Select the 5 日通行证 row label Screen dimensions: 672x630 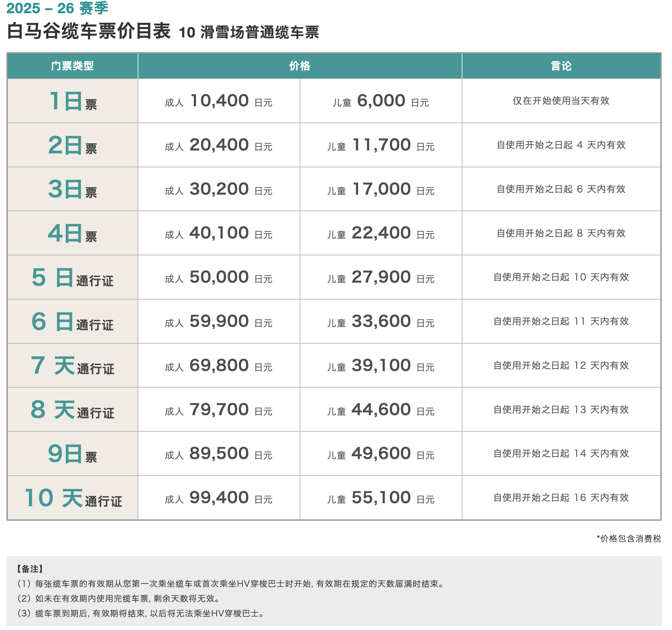pyautogui.click(x=72, y=277)
